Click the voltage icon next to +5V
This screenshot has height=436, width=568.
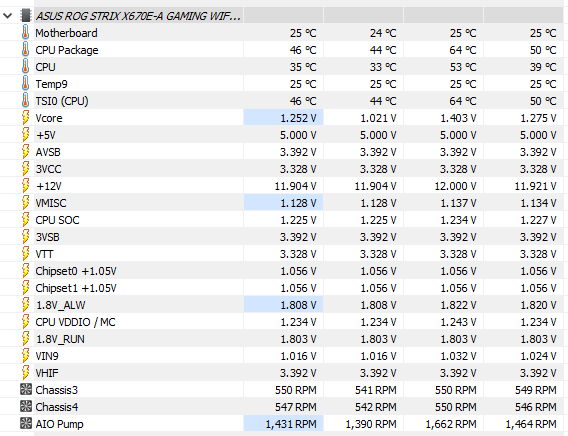(25, 135)
